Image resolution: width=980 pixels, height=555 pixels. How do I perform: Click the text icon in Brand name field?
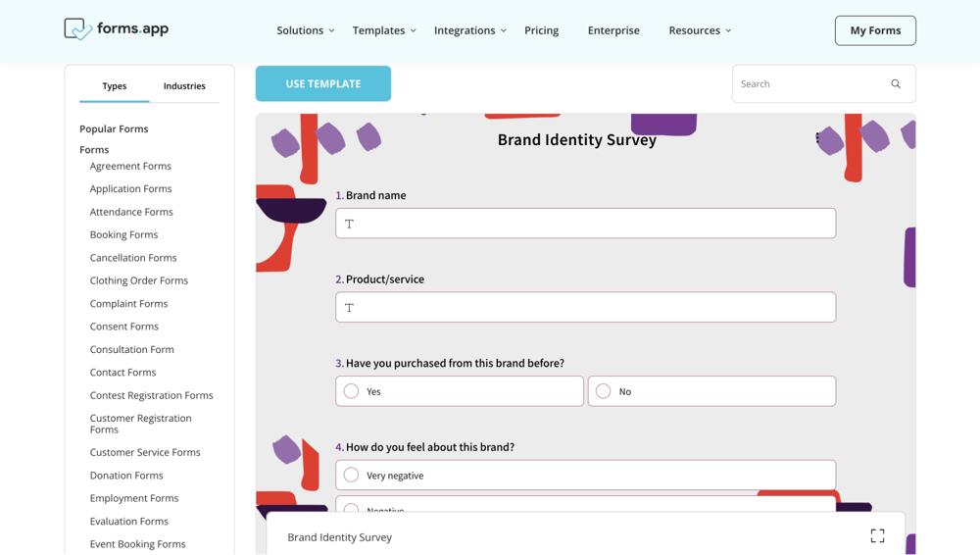(x=349, y=224)
